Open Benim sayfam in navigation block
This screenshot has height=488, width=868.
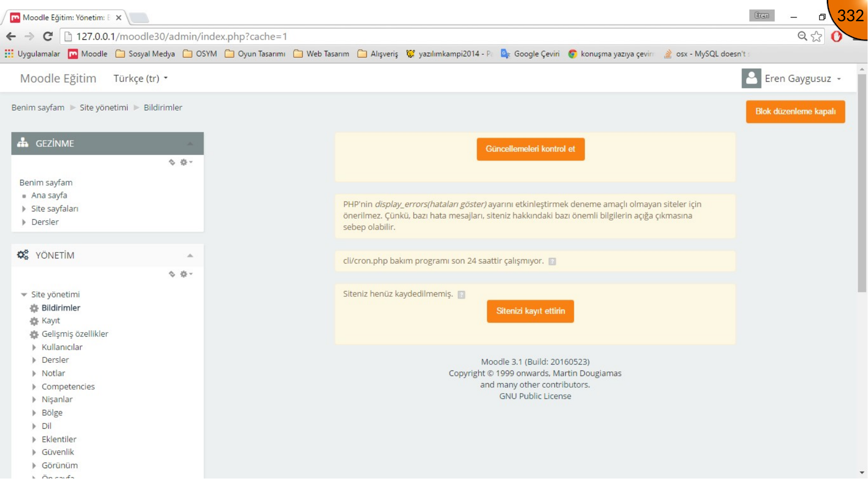[x=46, y=183]
